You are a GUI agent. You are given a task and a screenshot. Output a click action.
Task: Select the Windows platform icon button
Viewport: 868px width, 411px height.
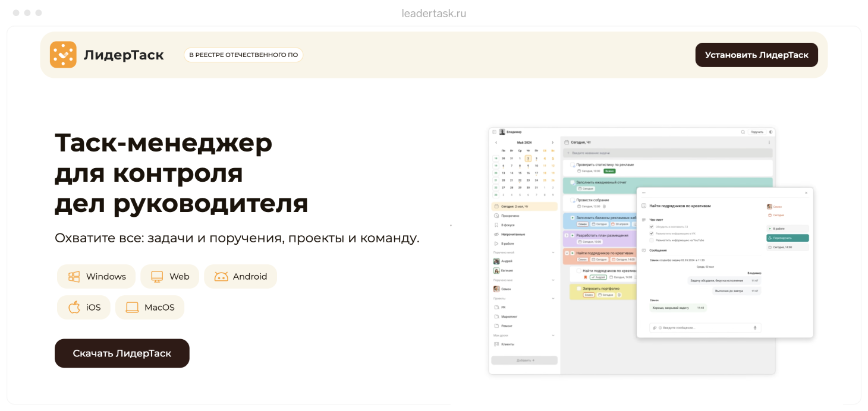coord(96,276)
